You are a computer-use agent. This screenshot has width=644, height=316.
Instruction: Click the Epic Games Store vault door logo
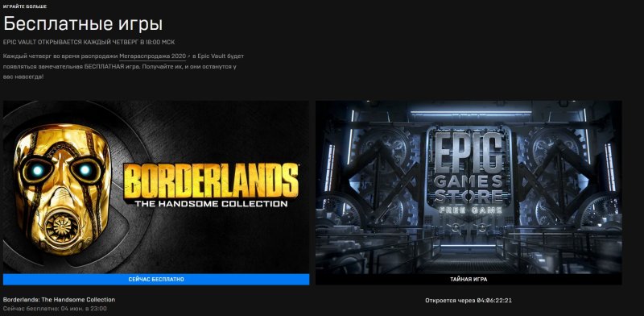click(469, 173)
